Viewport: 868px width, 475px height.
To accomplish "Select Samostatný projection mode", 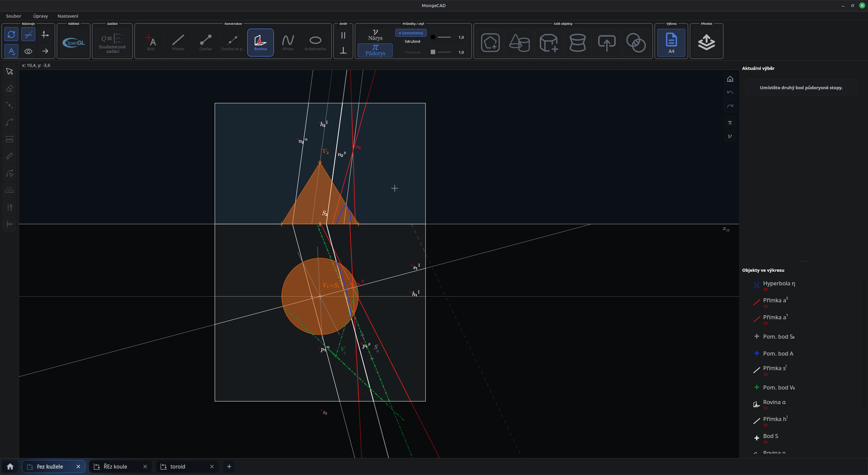I will click(411, 33).
